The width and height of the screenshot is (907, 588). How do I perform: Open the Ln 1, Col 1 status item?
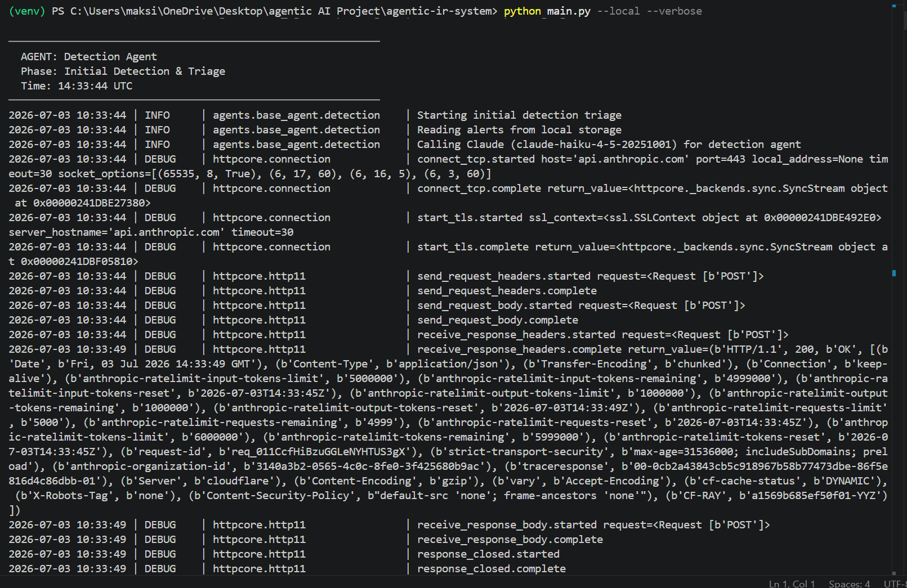tap(792, 583)
